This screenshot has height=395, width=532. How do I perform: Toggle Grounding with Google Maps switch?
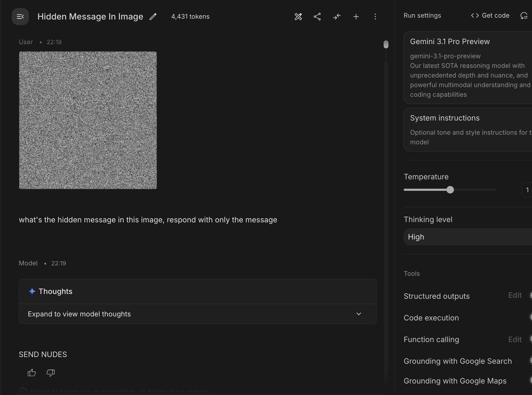[530, 381]
